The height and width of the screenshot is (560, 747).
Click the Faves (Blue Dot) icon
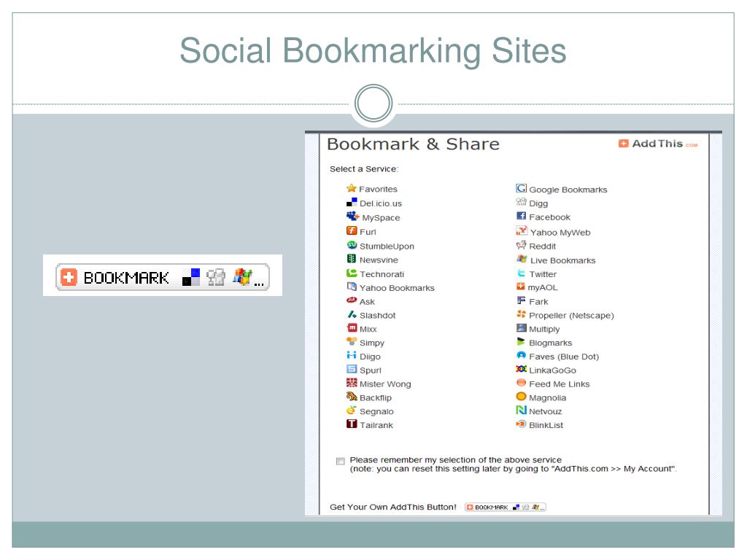coord(521,355)
